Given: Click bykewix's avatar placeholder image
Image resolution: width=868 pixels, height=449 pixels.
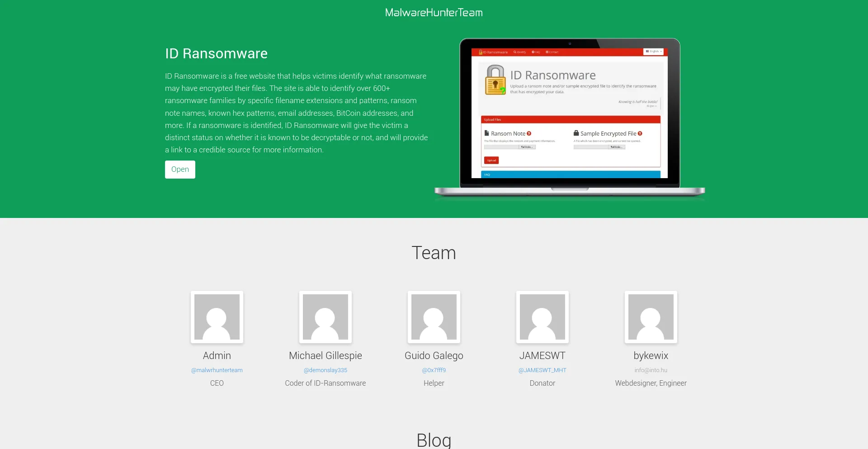Looking at the screenshot, I should tap(651, 317).
